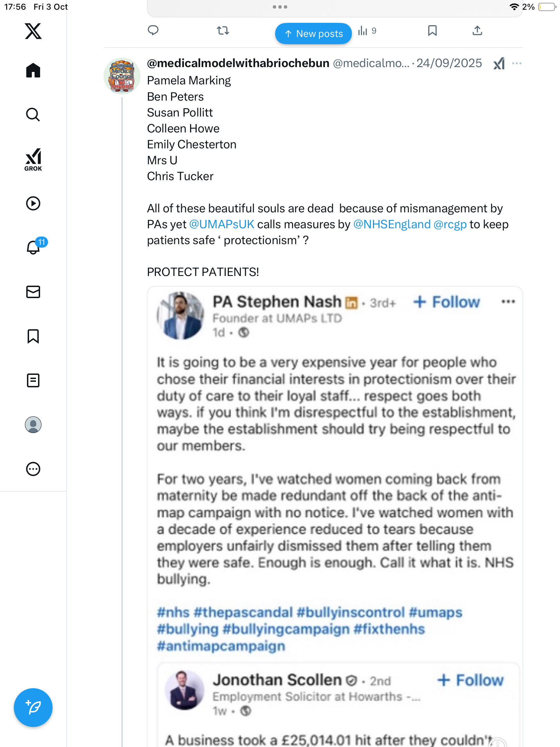Compose a new post
This screenshot has height=747, width=560.
point(33,708)
